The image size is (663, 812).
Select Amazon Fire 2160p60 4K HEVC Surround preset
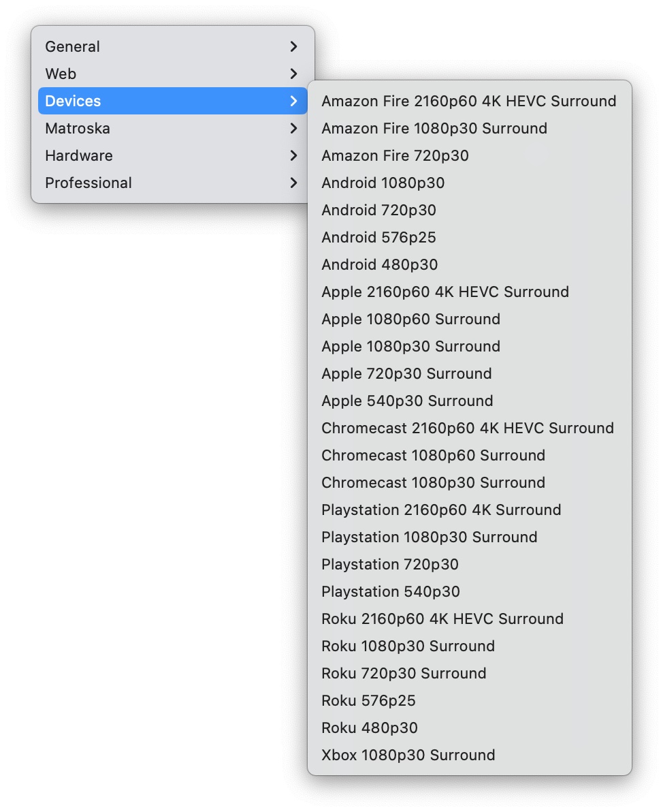469,101
